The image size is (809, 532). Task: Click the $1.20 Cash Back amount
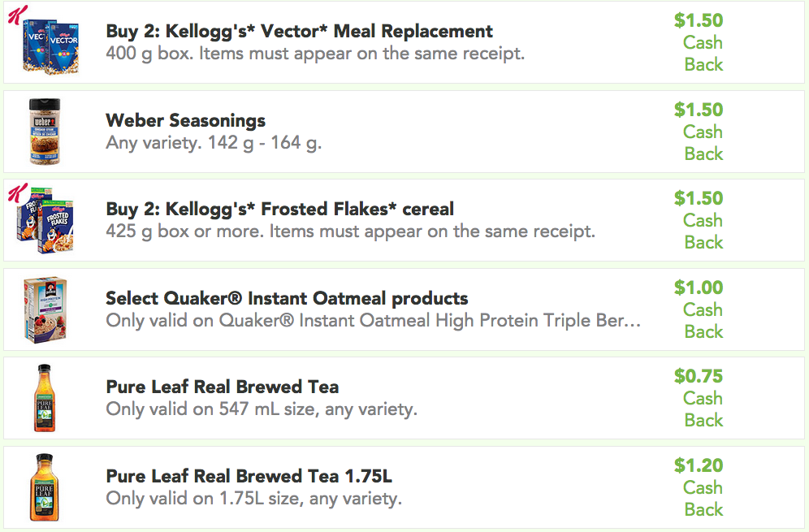[699, 487]
